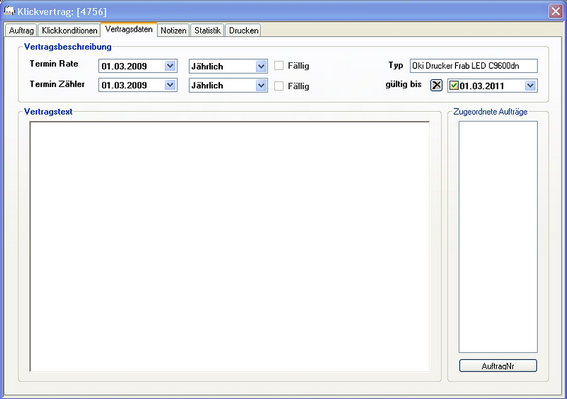
Task: Click inside the Vertragstext text area
Action: [229, 246]
